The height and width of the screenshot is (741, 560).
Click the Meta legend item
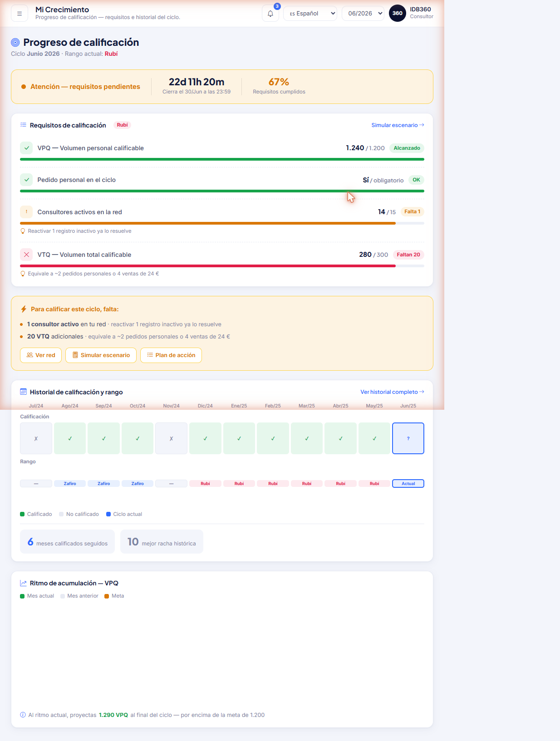click(114, 596)
